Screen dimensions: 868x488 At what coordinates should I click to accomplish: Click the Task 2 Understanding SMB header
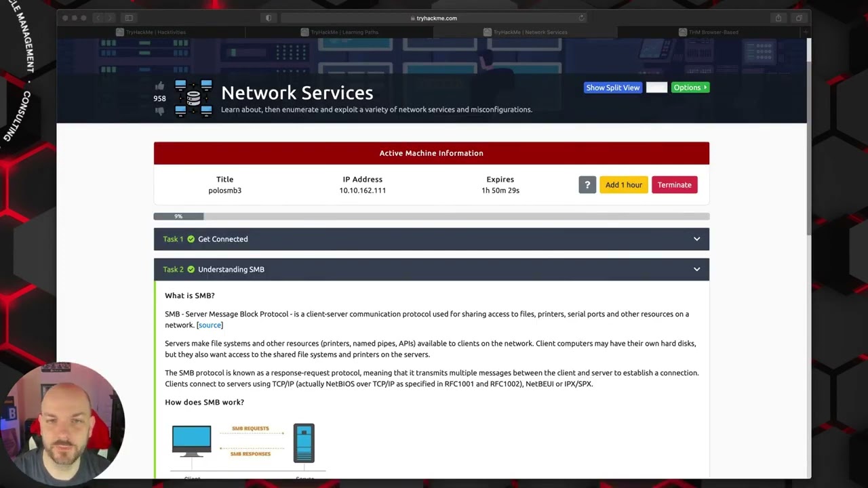tap(431, 269)
